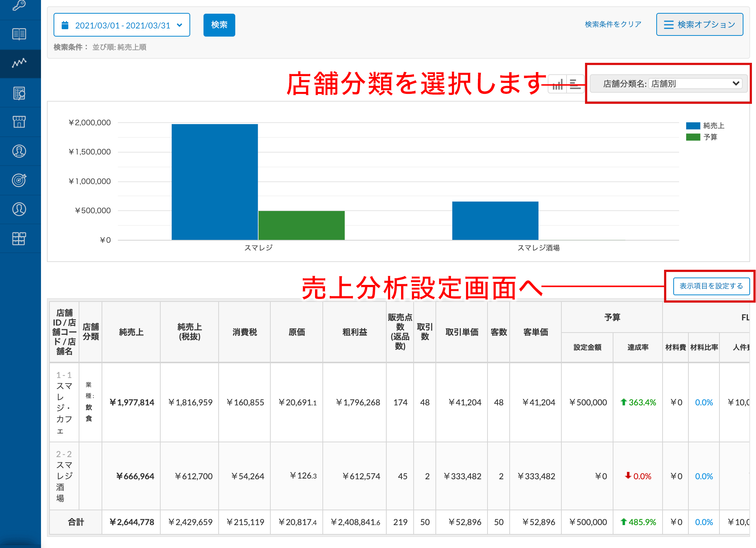The height and width of the screenshot is (548, 756).
Task: Click the ¥1,977,814 net sales cell
Action: 131,402
